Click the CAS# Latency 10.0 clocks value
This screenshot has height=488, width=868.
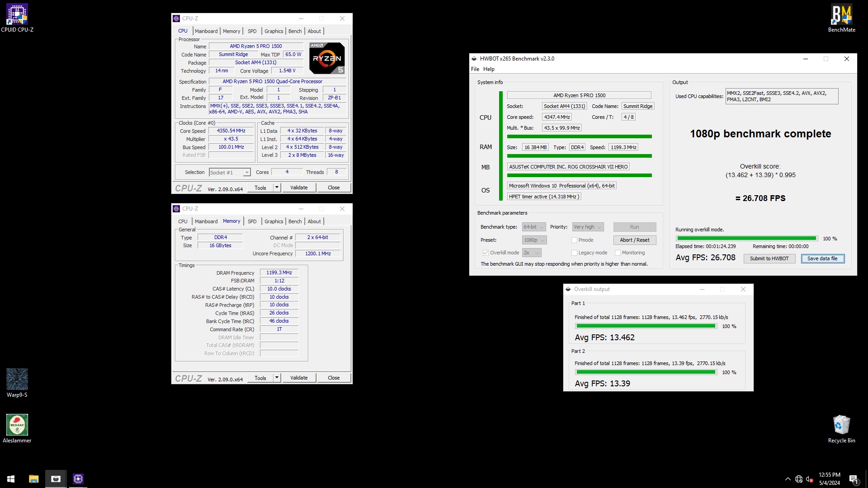point(279,289)
